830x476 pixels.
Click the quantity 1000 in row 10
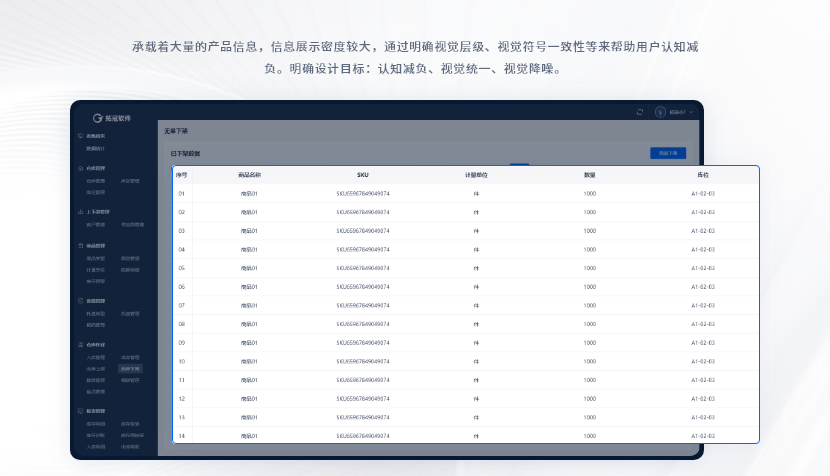click(590, 362)
